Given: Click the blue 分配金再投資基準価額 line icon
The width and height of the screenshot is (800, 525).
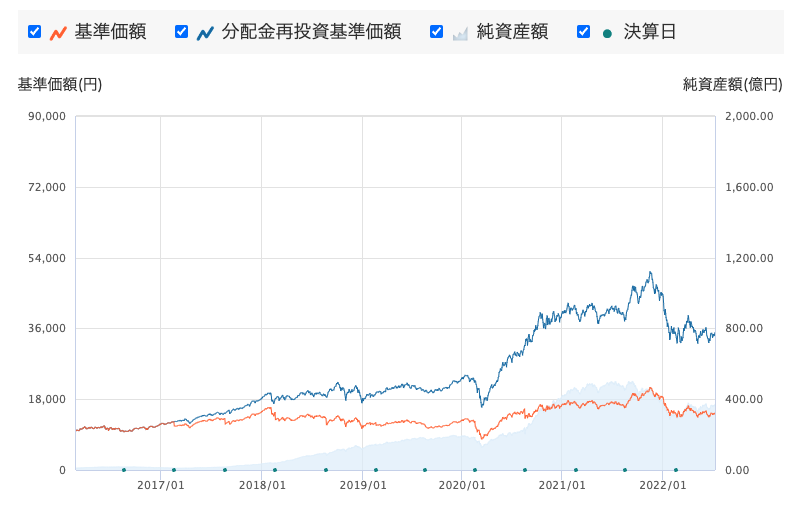Looking at the screenshot, I should 205,32.
